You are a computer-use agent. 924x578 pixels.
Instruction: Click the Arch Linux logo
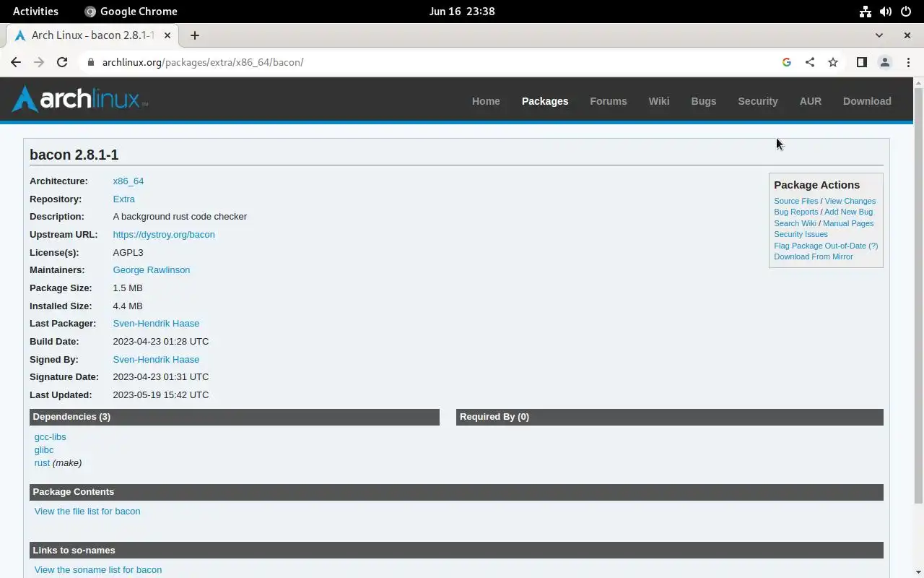point(80,100)
